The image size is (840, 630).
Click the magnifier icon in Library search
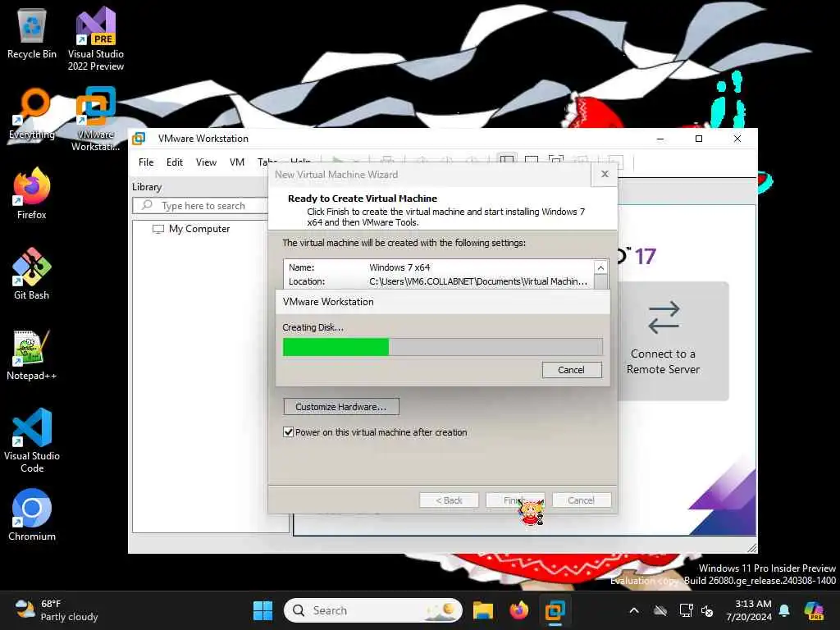tap(147, 205)
